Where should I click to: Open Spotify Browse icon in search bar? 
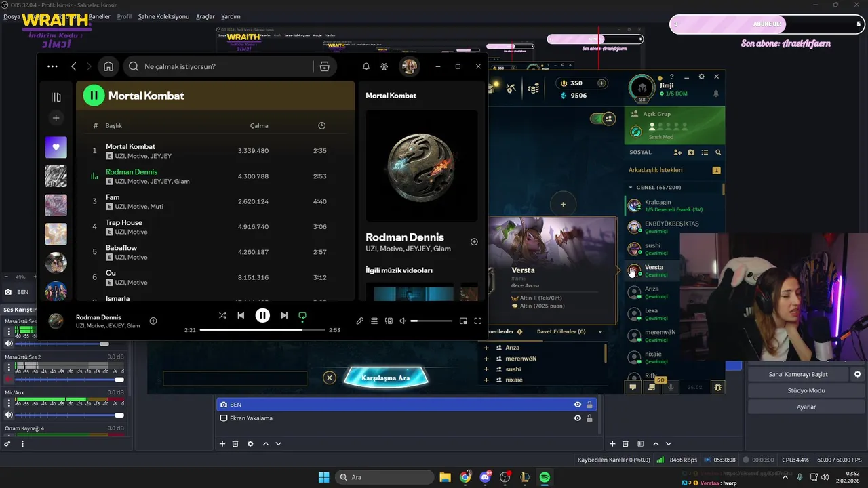[324, 66]
